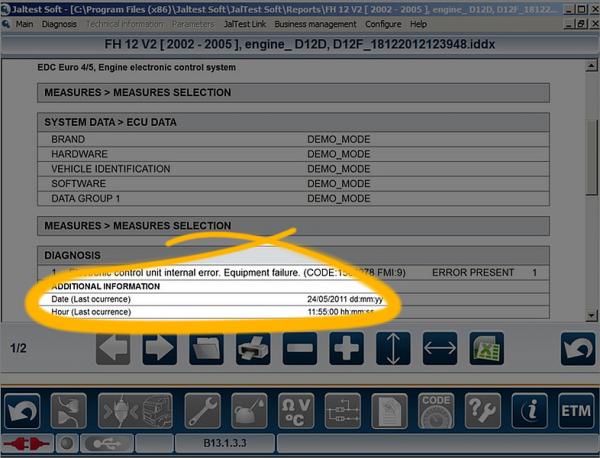This screenshot has width=600, height=458.
Task: Click the Date (Last ocurrence) label
Action: 91,299
